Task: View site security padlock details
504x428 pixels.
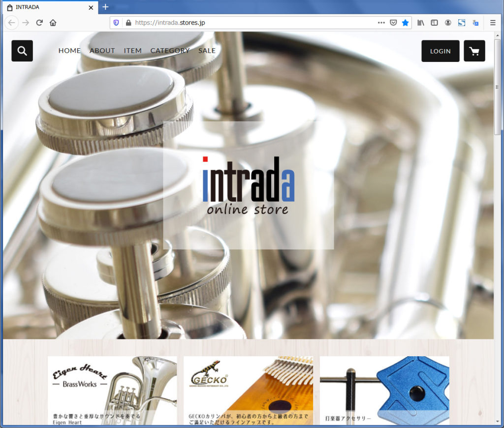Action: click(128, 23)
